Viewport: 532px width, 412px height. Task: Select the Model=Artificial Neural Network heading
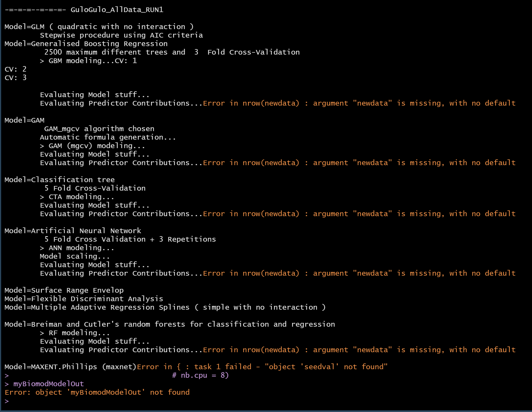tap(73, 230)
